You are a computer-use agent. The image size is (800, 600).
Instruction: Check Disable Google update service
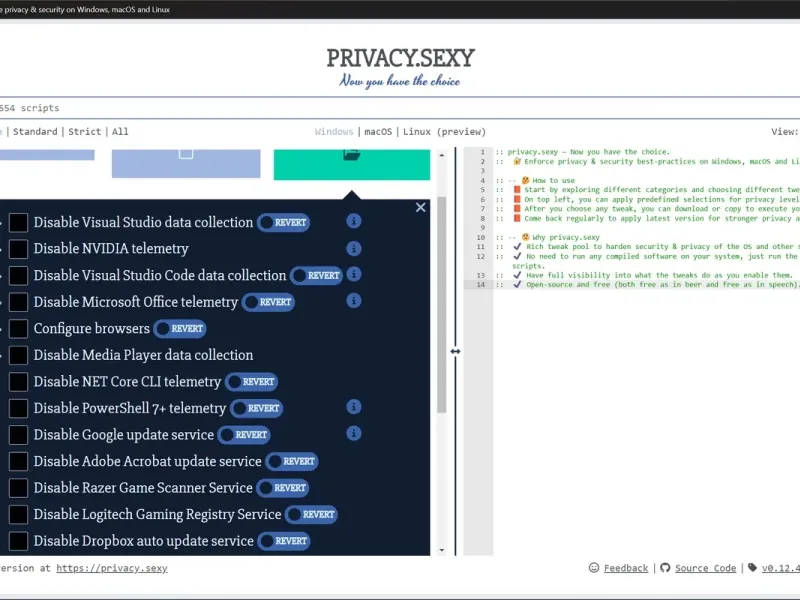coord(18,435)
